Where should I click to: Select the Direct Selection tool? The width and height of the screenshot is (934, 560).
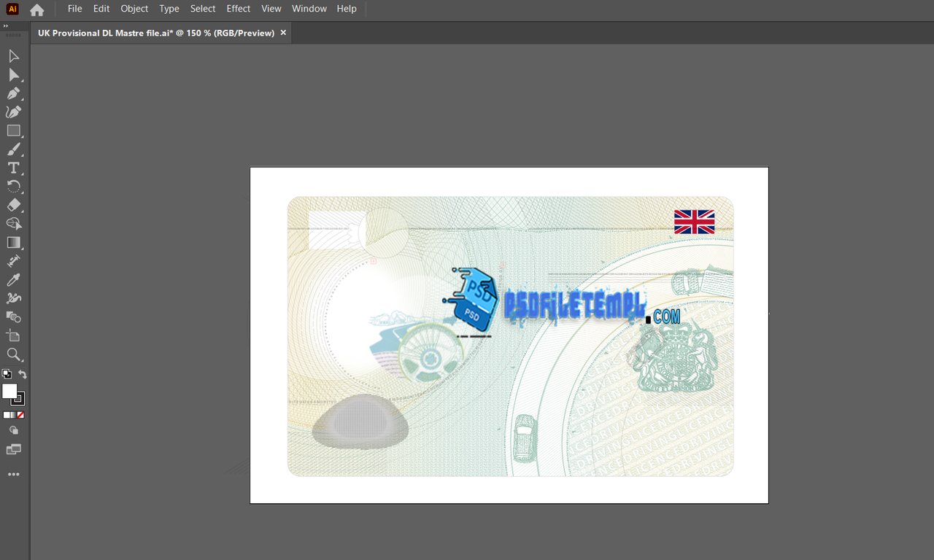[13, 75]
